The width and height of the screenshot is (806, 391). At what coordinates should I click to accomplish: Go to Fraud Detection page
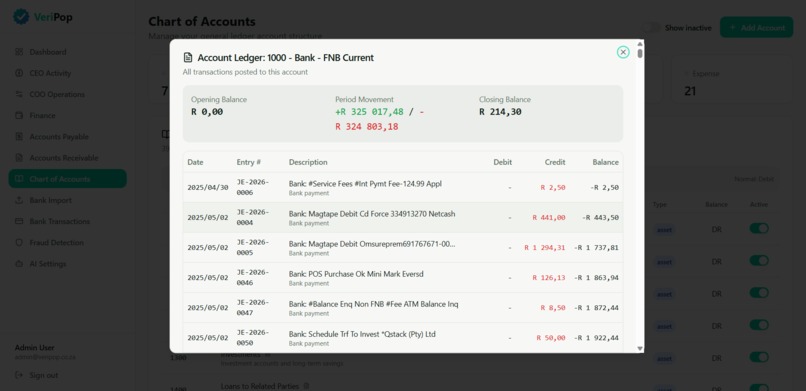pos(67,242)
